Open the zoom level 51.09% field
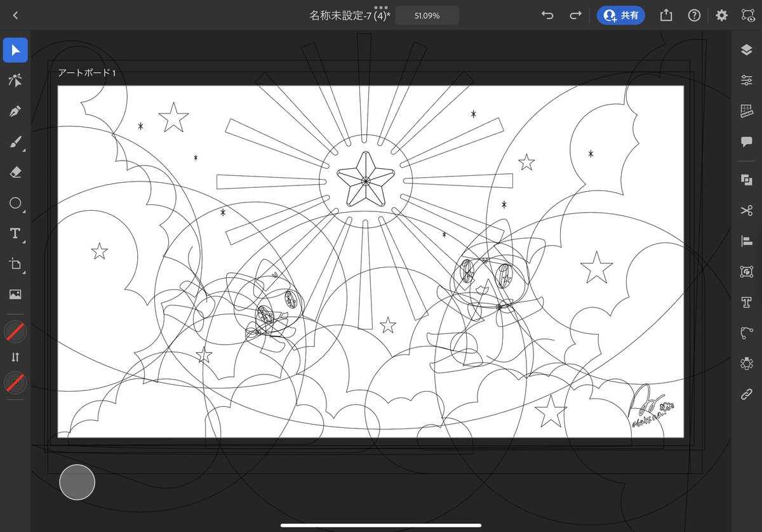 [427, 15]
